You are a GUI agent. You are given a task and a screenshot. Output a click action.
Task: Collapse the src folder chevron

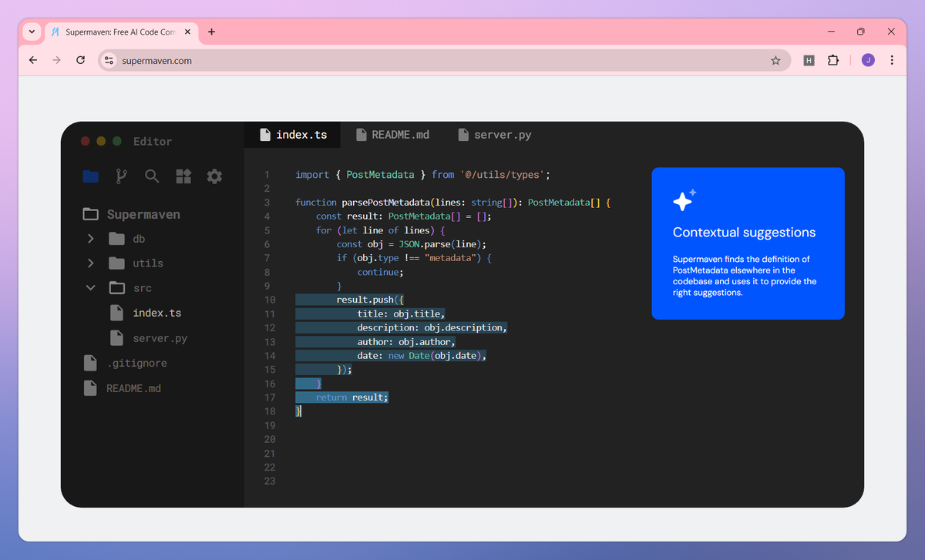click(x=90, y=287)
